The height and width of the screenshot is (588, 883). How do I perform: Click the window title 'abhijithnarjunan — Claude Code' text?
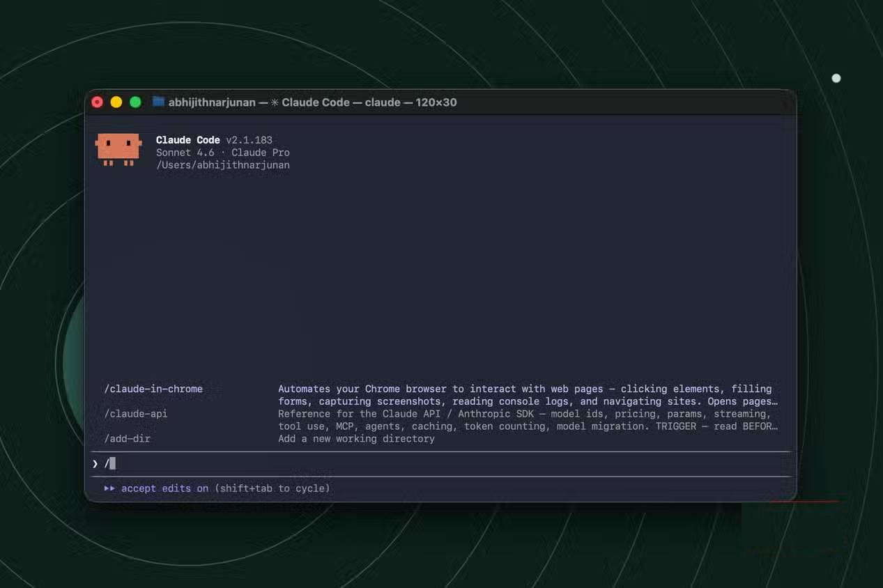312,102
